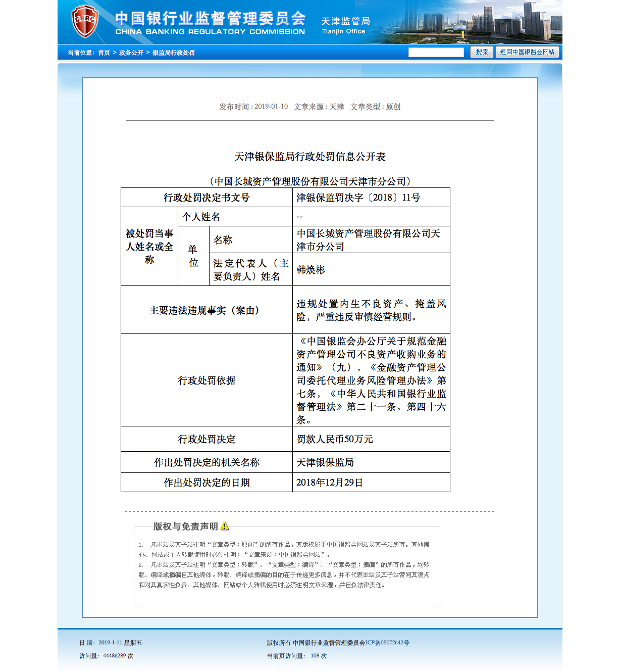Click the 中国银行业监督管理委员会 banner title

click(210, 23)
